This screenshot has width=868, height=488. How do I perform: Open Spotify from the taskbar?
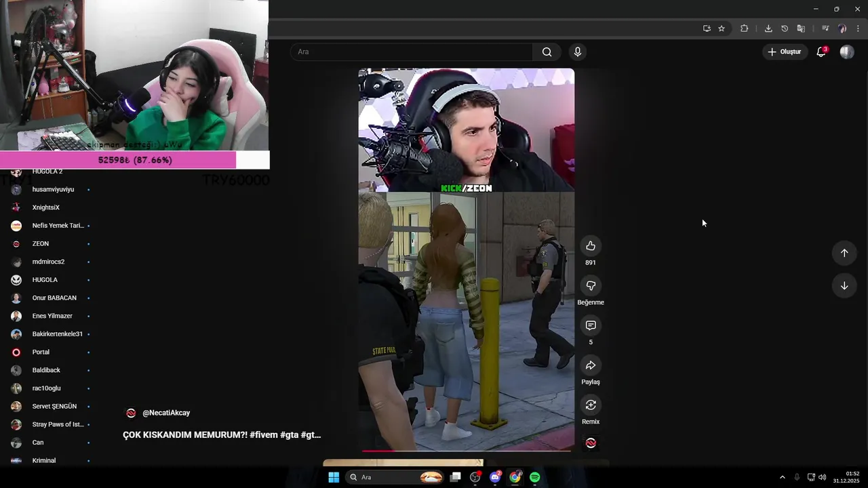(535, 477)
